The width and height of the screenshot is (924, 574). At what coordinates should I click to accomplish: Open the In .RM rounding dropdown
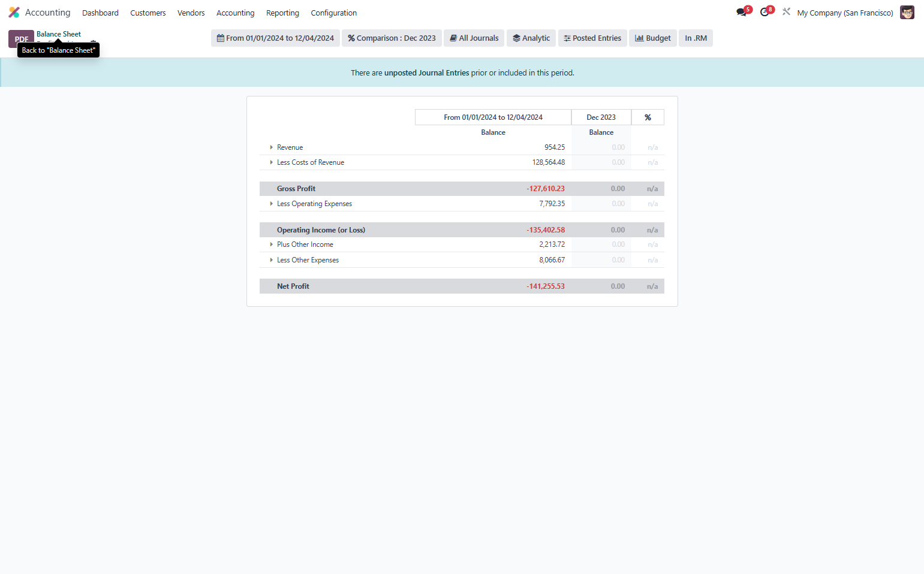pyautogui.click(x=696, y=38)
